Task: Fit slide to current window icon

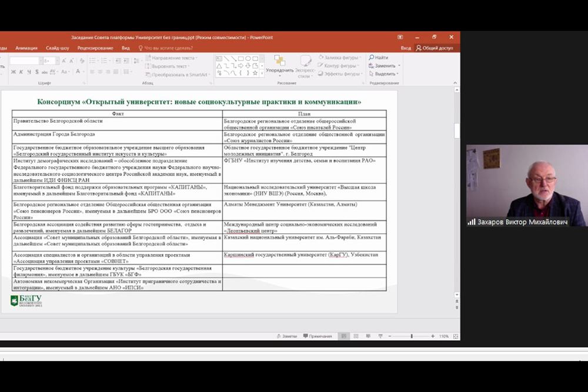Action: click(x=454, y=336)
